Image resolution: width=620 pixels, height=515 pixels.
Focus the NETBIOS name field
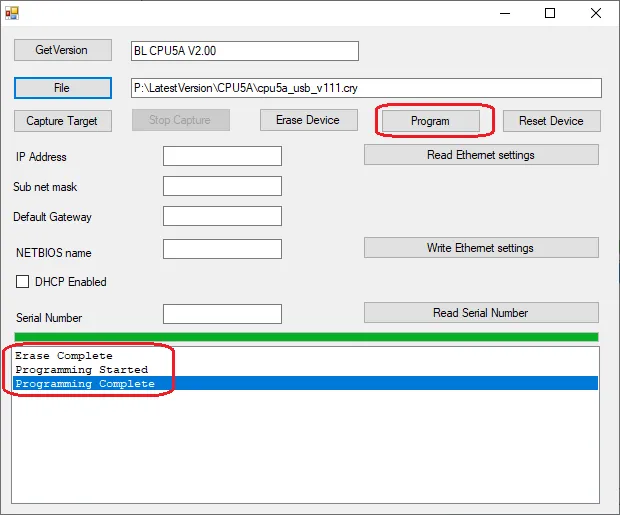[x=222, y=249]
